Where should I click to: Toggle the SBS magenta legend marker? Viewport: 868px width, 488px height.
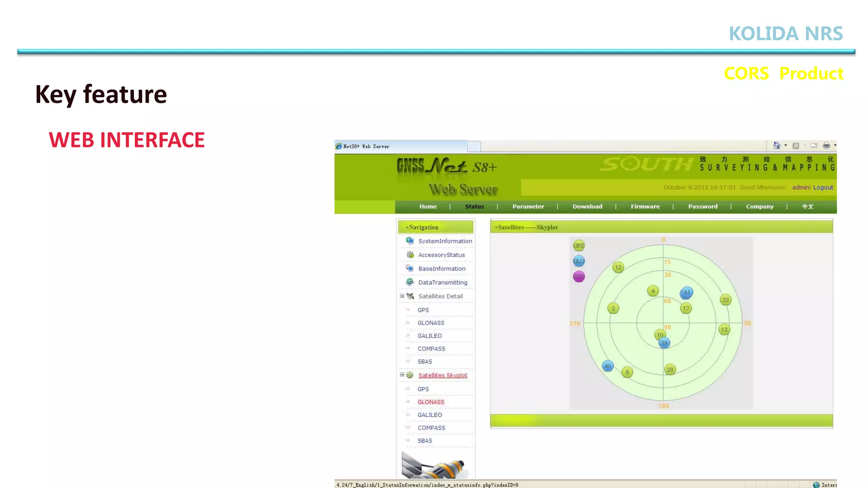[x=579, y=277]
